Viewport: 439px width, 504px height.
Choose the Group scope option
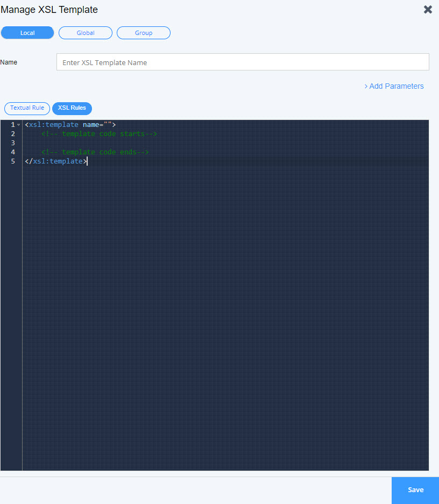coord(144,33)
